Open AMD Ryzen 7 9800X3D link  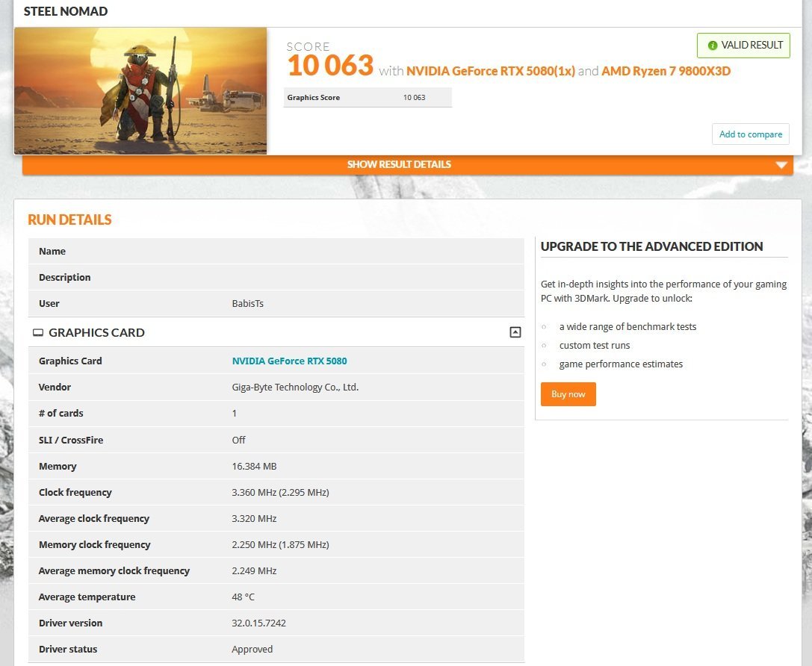pyautogui.click(x=666, y=71)
